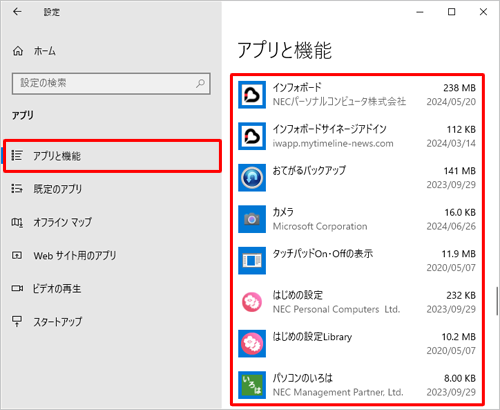
Task: Click the オフライン マップ map icon
Action: point(17,222)
